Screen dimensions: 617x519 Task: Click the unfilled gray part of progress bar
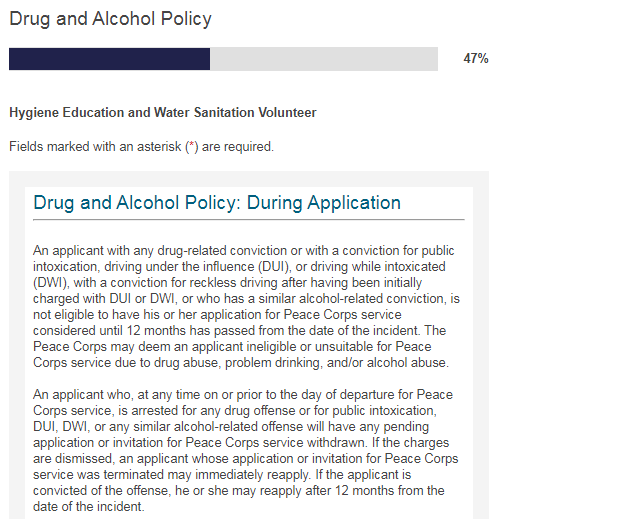pyautogui.click(x=323, y=59)
